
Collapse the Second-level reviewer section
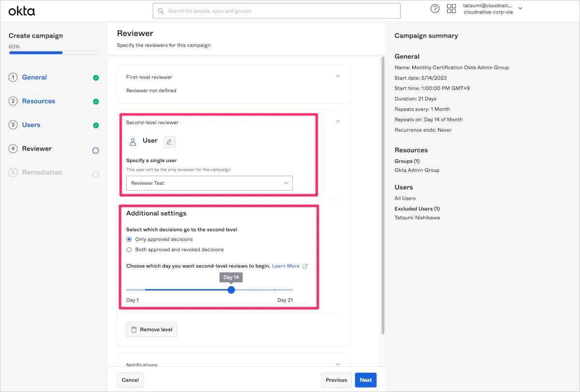point(338,122)
